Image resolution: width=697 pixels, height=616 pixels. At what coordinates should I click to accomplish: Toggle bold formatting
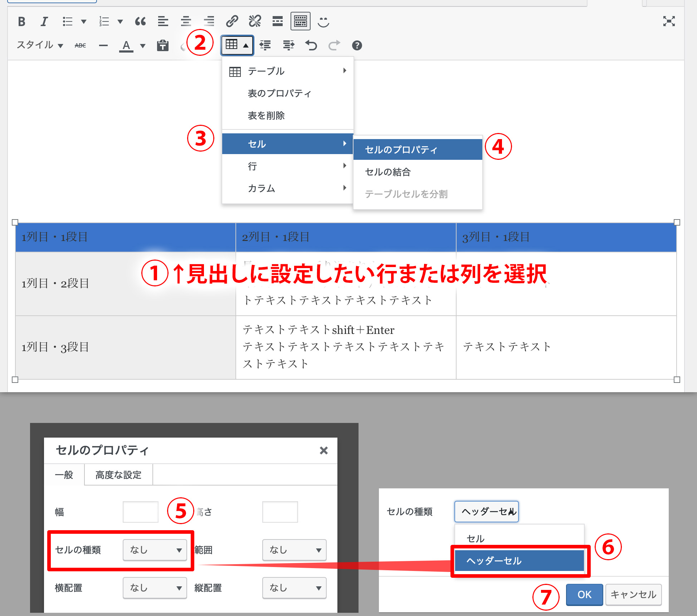click(22, 22)
